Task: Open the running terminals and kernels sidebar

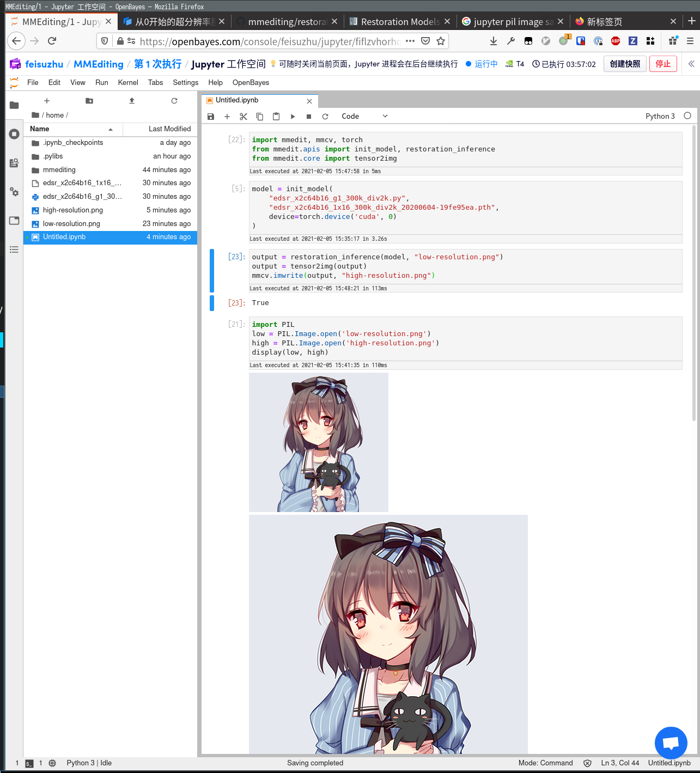Action: point(14,134)
